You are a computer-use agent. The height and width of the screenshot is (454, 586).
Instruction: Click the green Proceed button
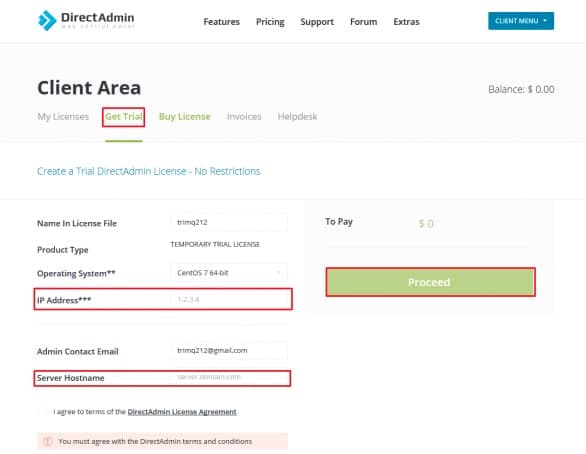[430, 282]
